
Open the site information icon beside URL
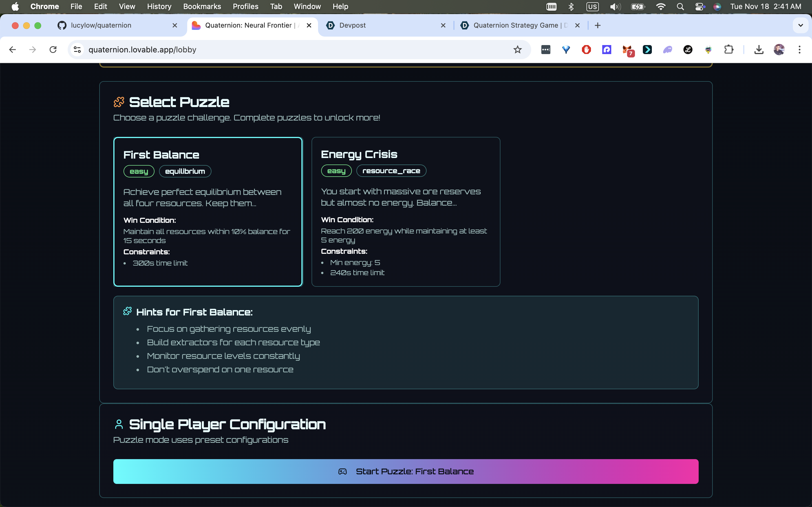click(77, 50)
